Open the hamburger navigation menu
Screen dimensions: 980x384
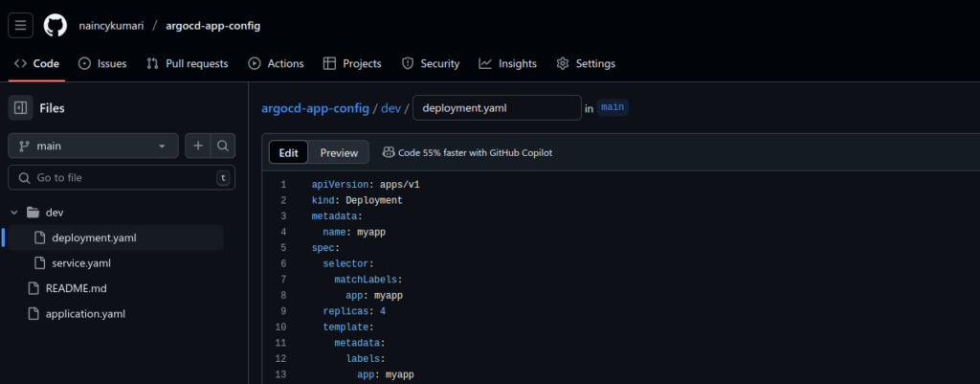(x=21, y=25)
